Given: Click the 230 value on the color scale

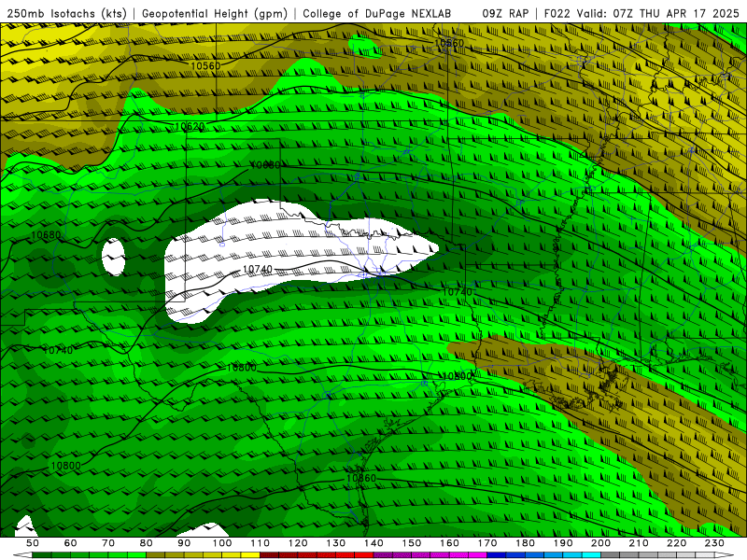Looking at the screenshot, I should pyautogui.click(x=715, y=543).
